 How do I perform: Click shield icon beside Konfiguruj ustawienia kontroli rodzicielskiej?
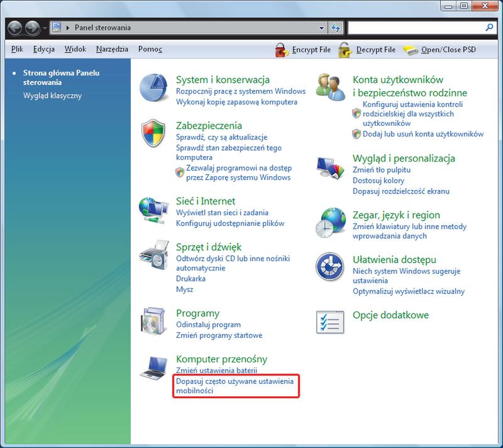(x=357, y=113)
